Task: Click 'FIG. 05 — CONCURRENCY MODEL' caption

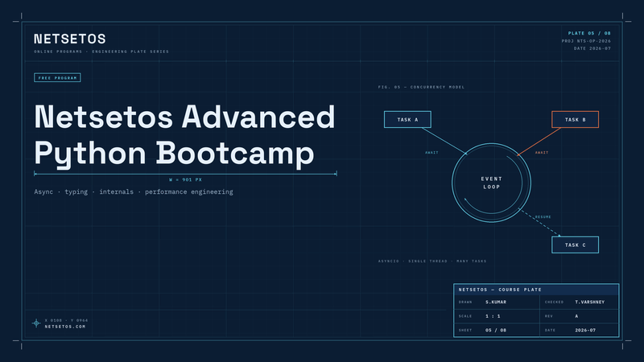Action: click(421, 87)
